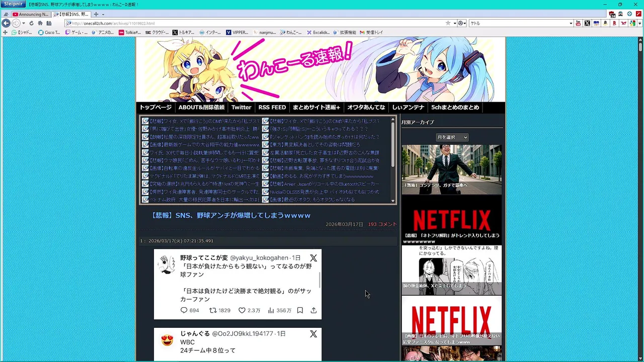Open the bookmarks panel icon
This screenshot has width=644, height=362.
coord(49,23)
